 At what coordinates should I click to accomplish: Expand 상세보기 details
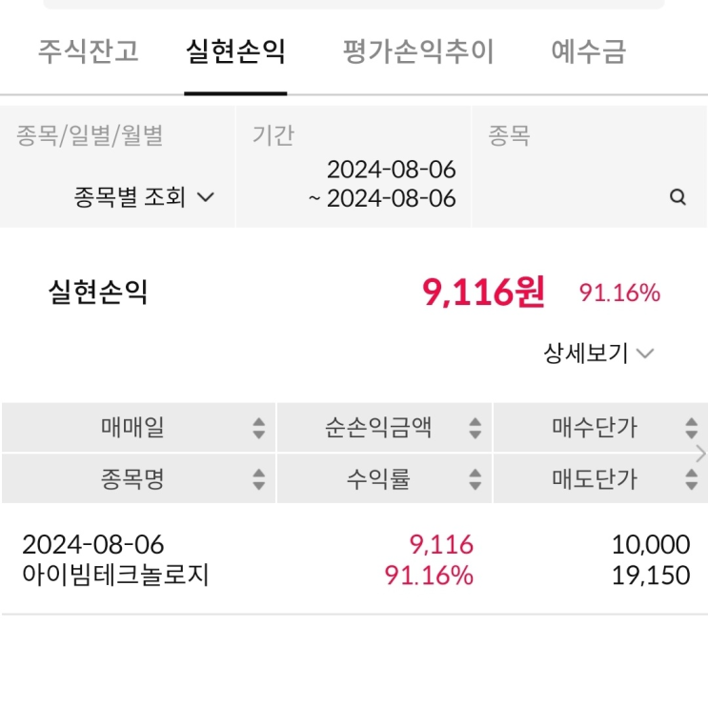[598, 354]
